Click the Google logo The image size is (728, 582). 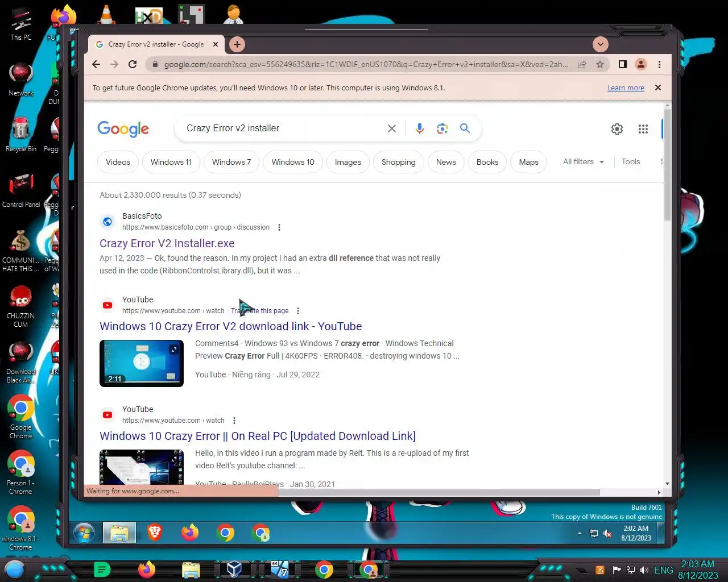(x=123, y=129)
